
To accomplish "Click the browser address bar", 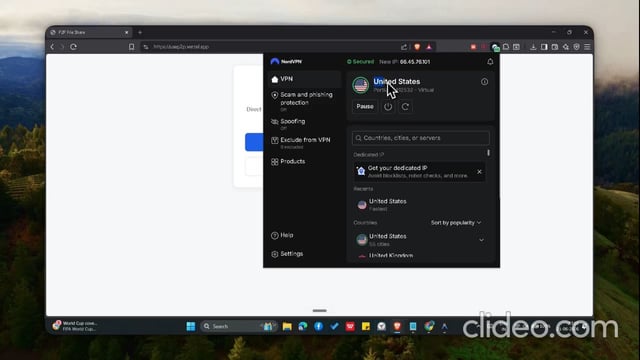I will pos(269,47).
